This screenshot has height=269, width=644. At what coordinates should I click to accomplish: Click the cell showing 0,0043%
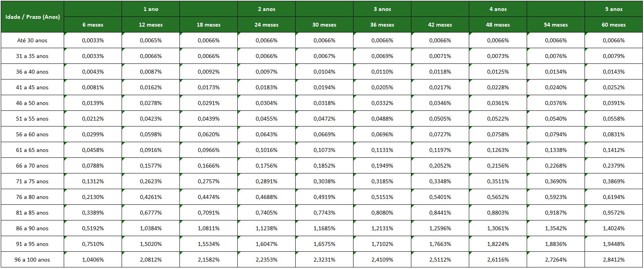coord(93,72)
